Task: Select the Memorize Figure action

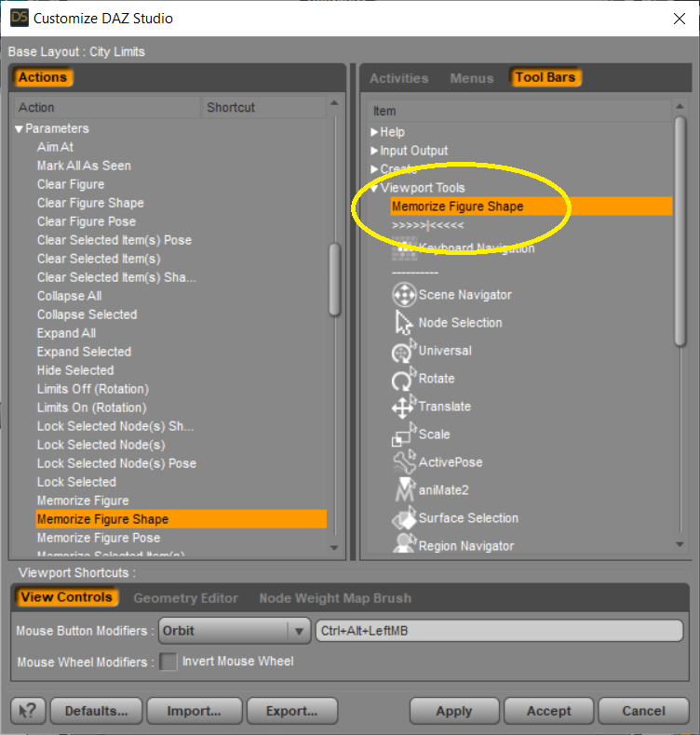Action: (83, 501)
